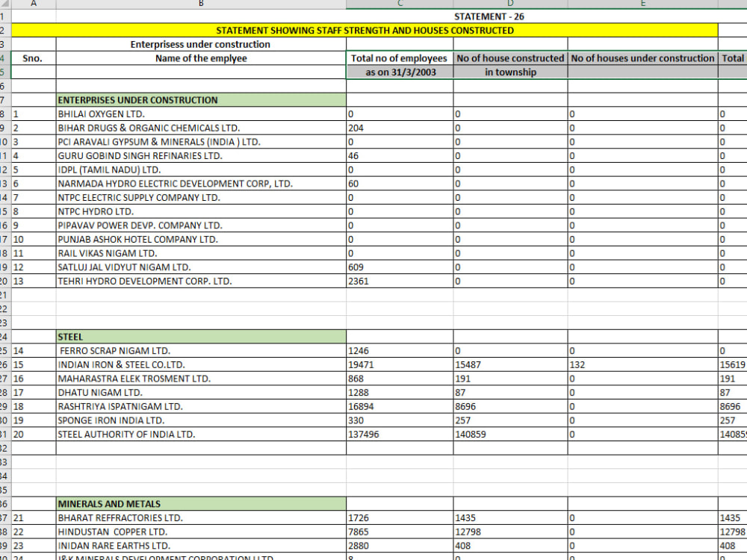Image resolution: width=747 pixels, height=560 pixels.
Task: Select 'BIHAR DRUGS & ORGANIC CHEMICALS LTD.' cell
Action: pyautogui.click(x=201, y=128)
